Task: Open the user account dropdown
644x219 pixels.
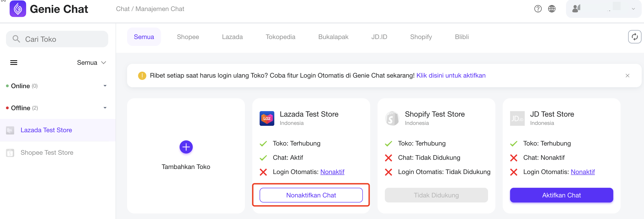Action: (603, 9)
